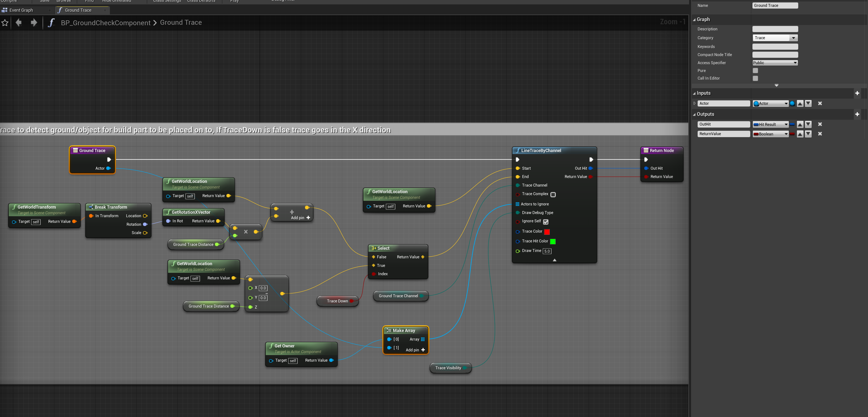Check Trace Complex on LineTraceByChannel node

(x=553, y=194)
